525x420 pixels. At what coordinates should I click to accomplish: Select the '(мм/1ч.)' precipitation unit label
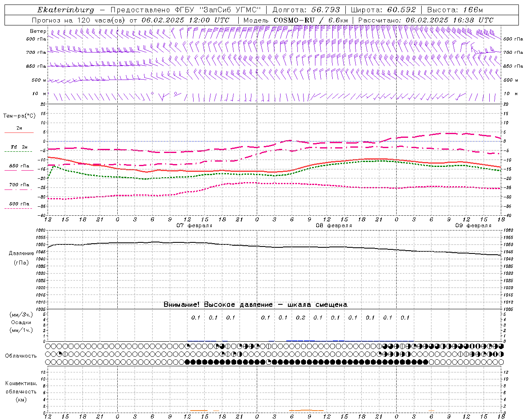point(21,330)
